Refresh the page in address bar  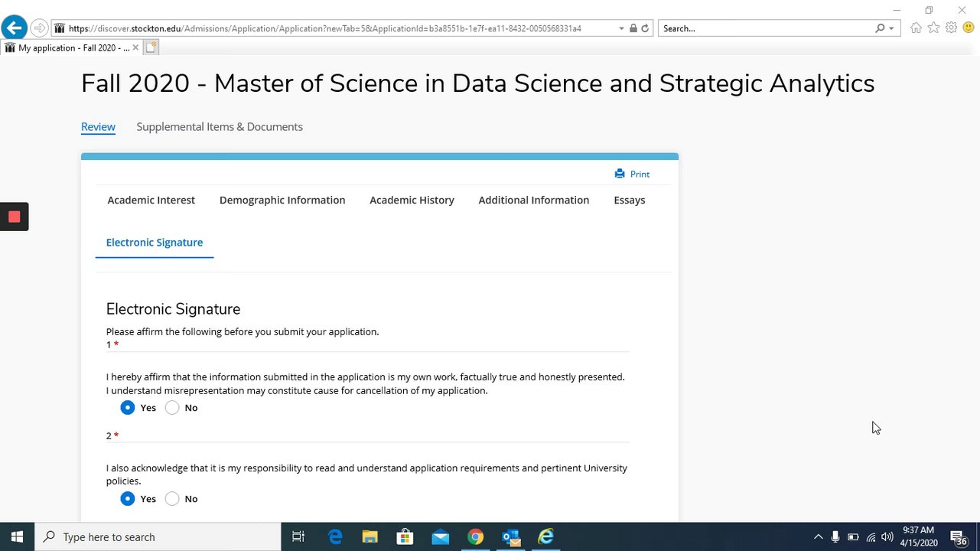point(645,28)
